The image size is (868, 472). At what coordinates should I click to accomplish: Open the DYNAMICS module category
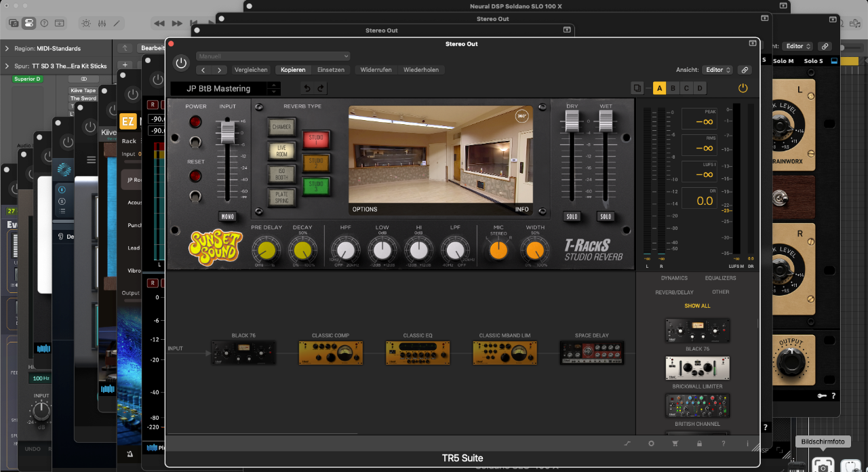tap(674, 278)
